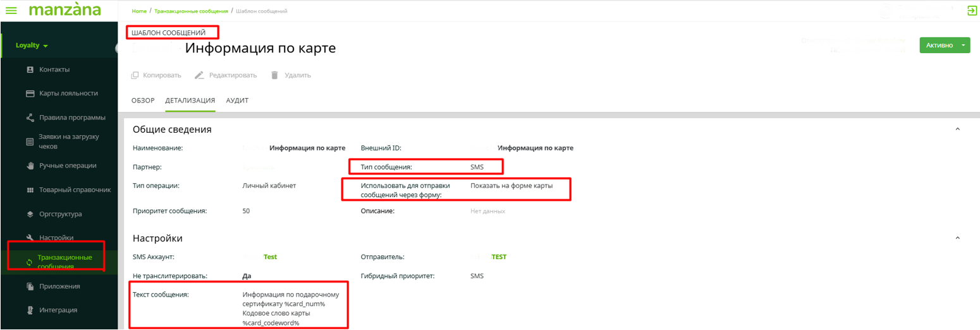Open Товарный справочник in sidebar
Viewport: 980px width, 330px height.
coord(75,190)
